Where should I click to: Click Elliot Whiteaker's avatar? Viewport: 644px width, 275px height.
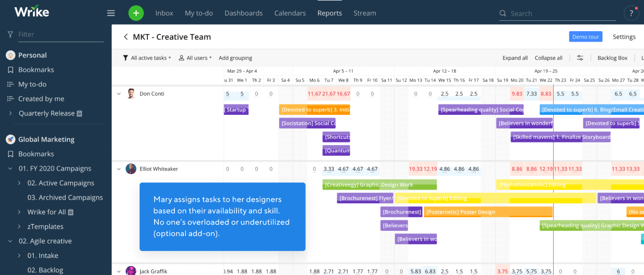131,169
